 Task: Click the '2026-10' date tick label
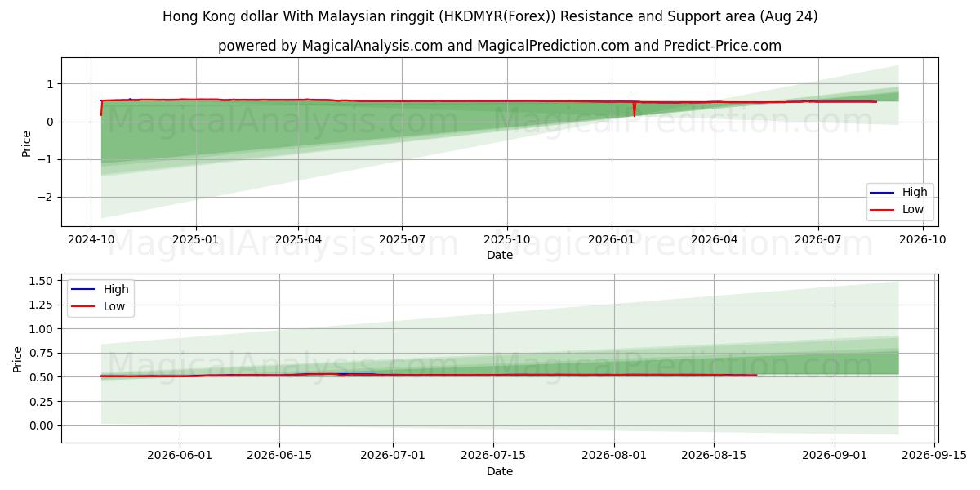click(x=923, y=240)
